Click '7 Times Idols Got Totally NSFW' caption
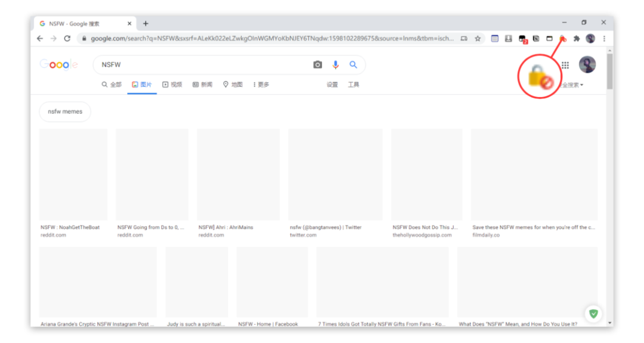Screen dimensions: 644x343 click(382, 324)
